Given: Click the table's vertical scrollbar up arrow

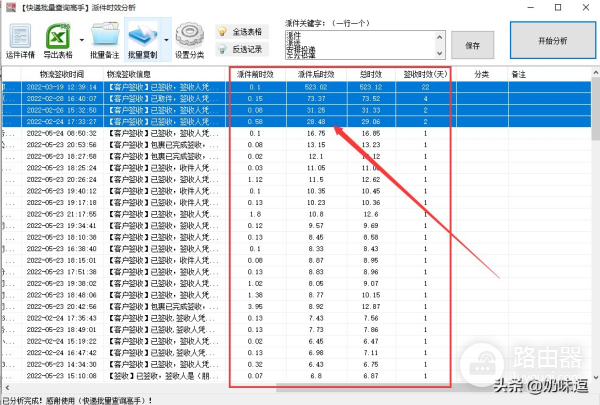Looking at the screenshot, I should tap(596, 73).
